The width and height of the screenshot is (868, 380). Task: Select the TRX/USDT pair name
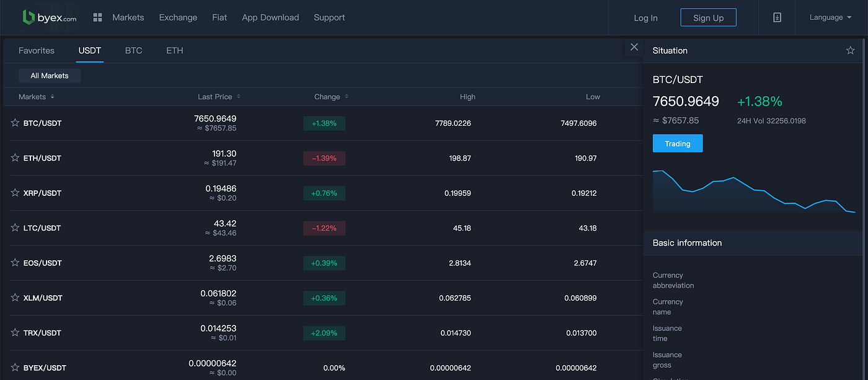(x=42, y=333)
